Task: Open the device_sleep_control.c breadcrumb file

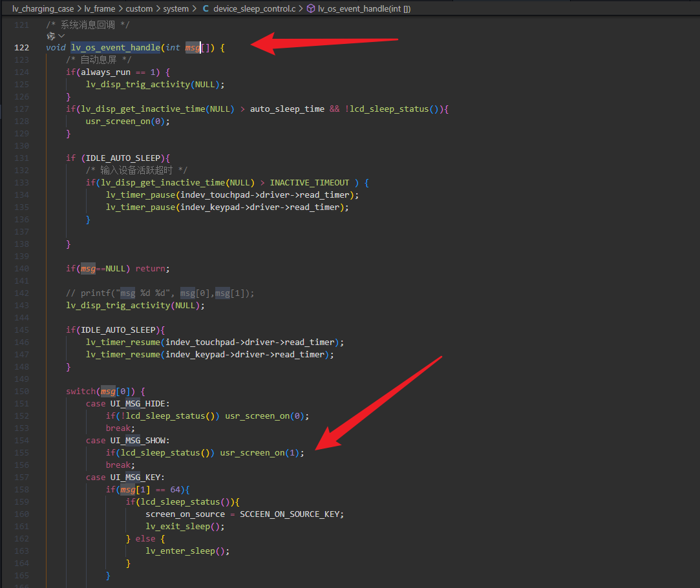Action: 255,8
